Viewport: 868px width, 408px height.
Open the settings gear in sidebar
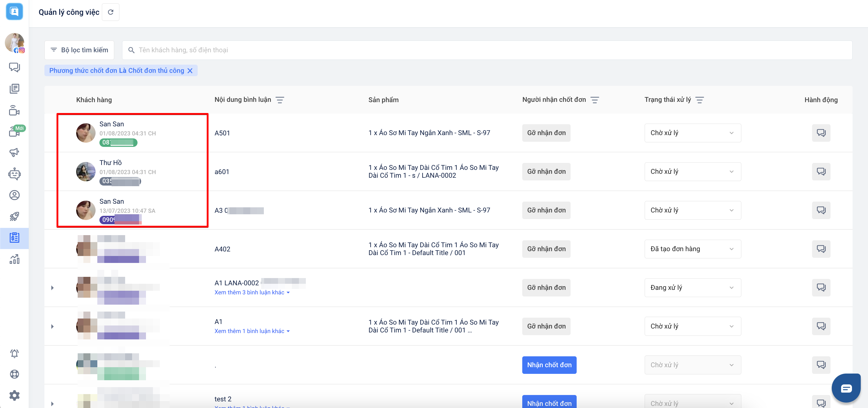point(14,395)
